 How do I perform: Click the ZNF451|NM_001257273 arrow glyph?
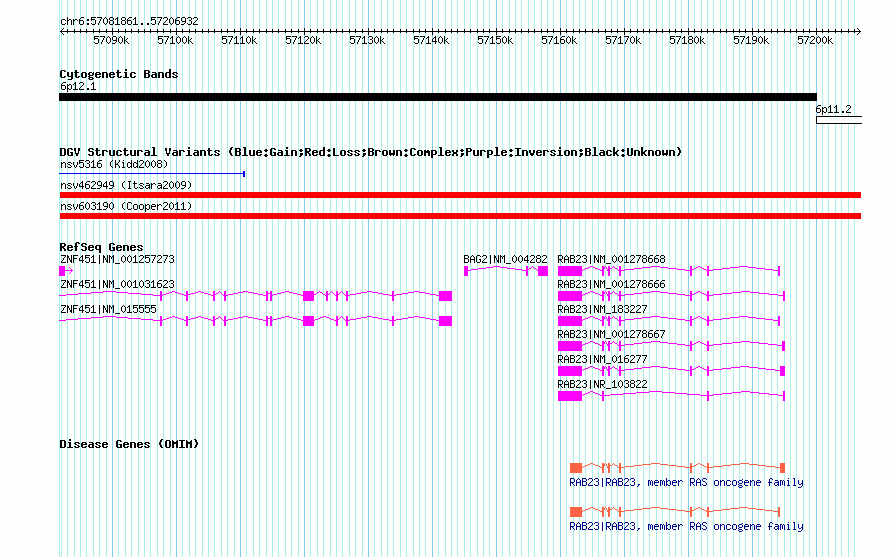(x=66, y=271)
